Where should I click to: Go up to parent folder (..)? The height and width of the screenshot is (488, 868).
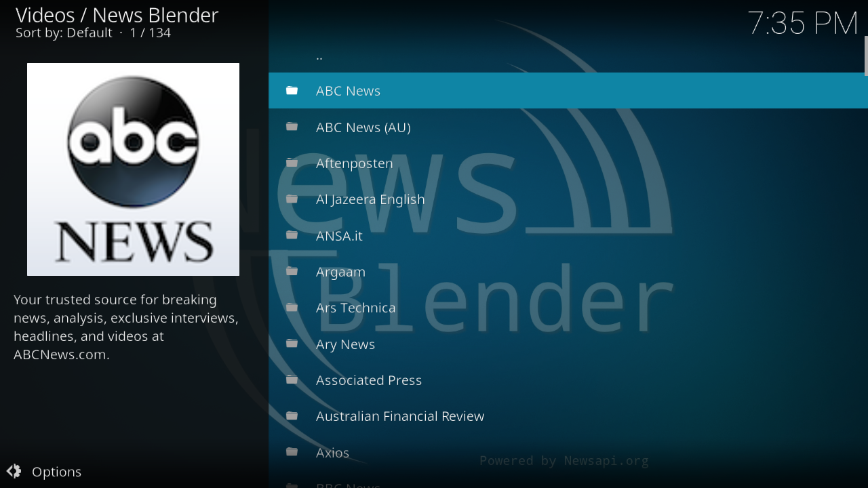[568, 55]
